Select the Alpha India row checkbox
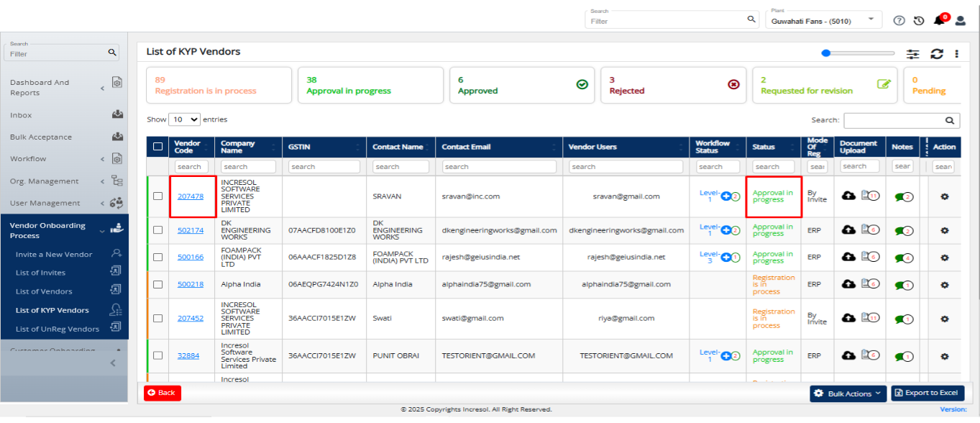The image size is (980, 423). coord(158,284)
